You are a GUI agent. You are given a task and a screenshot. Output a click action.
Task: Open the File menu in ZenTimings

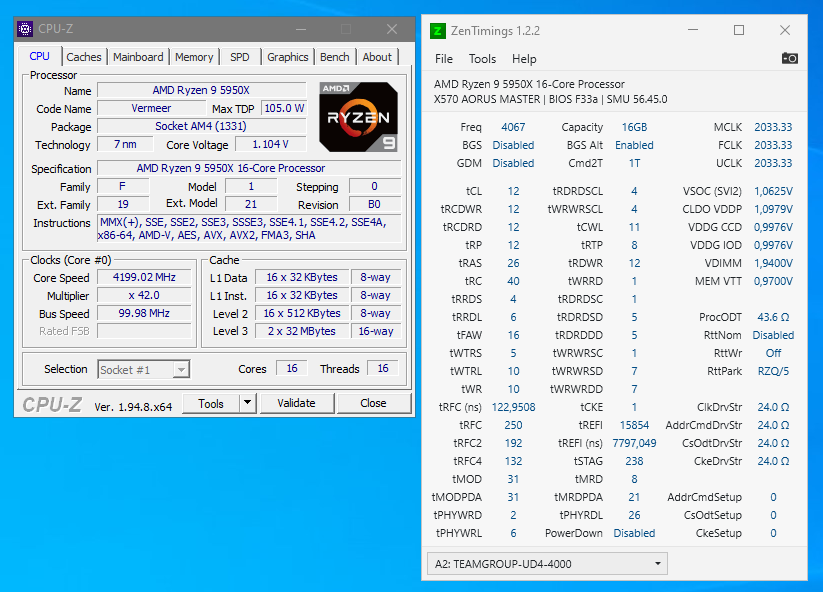444,59
